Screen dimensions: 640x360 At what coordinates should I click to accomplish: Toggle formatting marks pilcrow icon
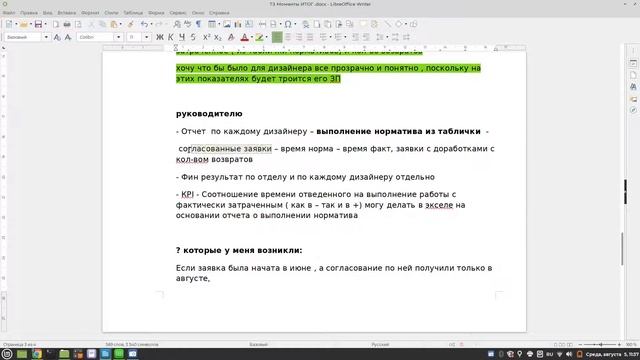coord(199,24)
